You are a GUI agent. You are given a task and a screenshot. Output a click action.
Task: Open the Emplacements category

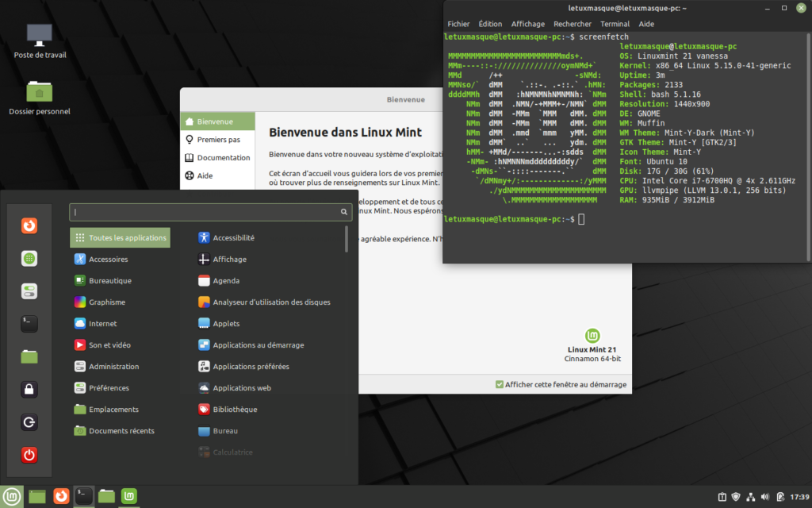click(x=106, y=409)
